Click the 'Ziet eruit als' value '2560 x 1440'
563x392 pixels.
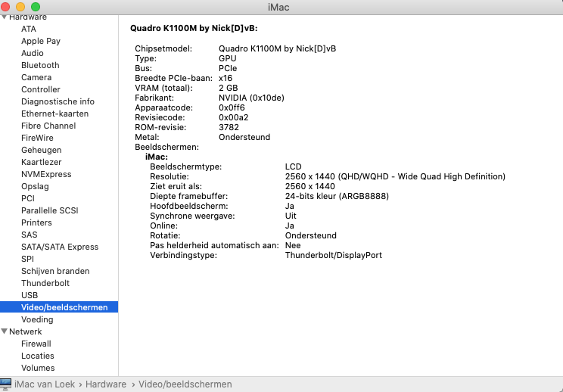point(309,186)
